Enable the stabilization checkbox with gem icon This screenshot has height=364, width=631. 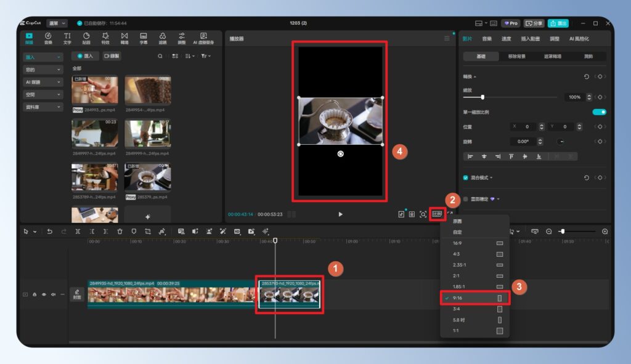(466, 199)
